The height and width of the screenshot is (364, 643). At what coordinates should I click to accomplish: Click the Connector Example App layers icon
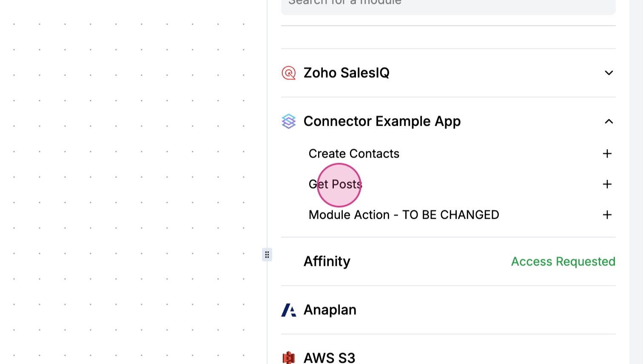289,121
